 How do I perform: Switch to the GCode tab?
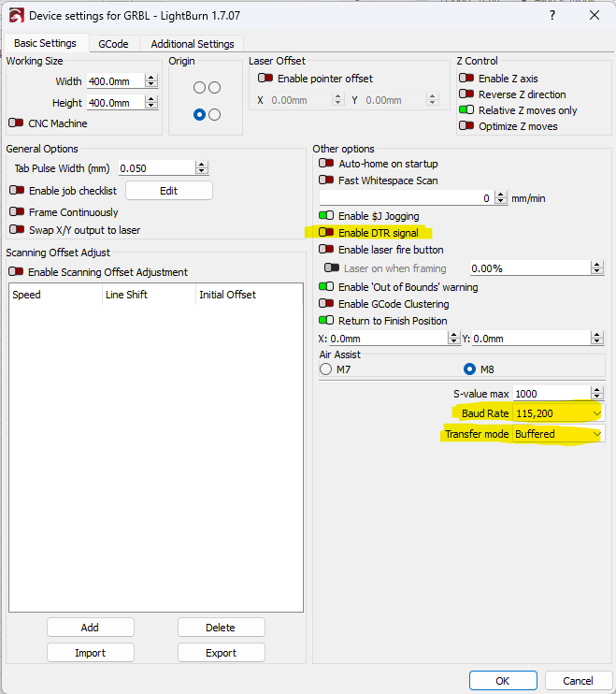[x=113, y=44]
